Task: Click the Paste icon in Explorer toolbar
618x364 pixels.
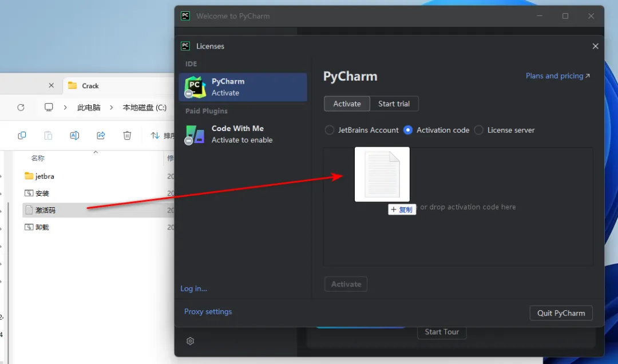Action: point(48,136)
